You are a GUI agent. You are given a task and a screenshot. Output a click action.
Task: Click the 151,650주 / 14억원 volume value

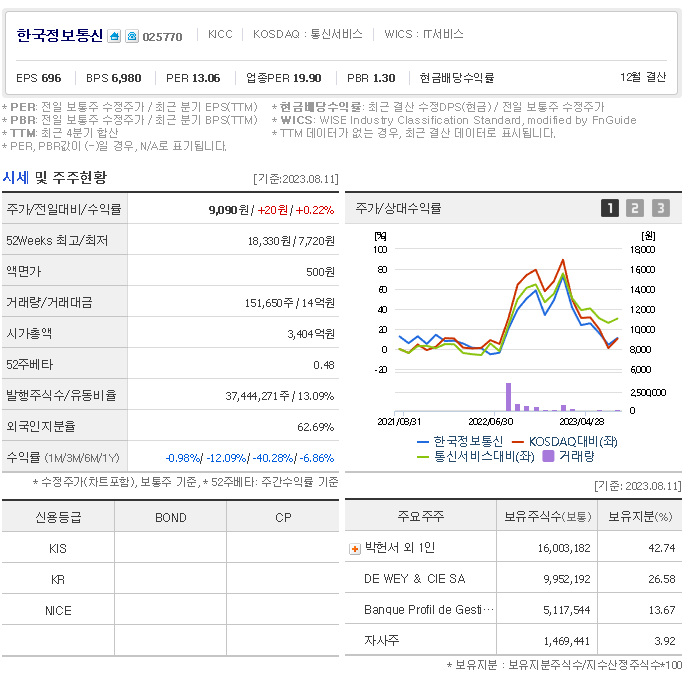pyautogui.click(x=290, y=303)
